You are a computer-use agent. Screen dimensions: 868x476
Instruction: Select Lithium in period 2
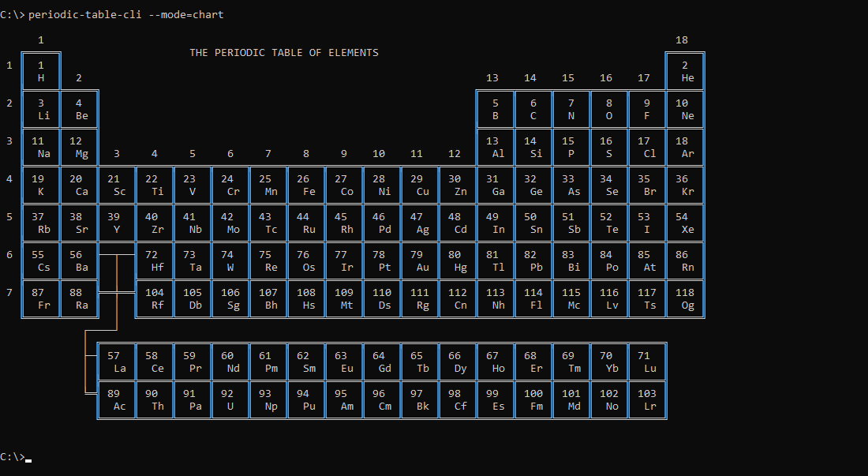point(41,109)
